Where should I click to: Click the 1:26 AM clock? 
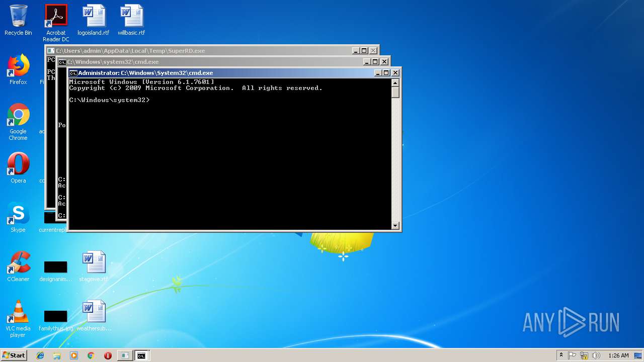[618, 355]
